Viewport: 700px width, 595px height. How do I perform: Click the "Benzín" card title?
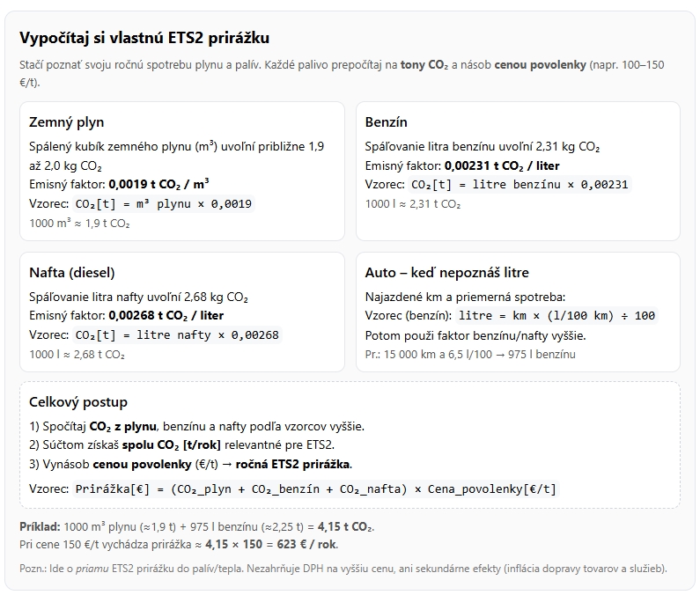[x=387, y=122]
